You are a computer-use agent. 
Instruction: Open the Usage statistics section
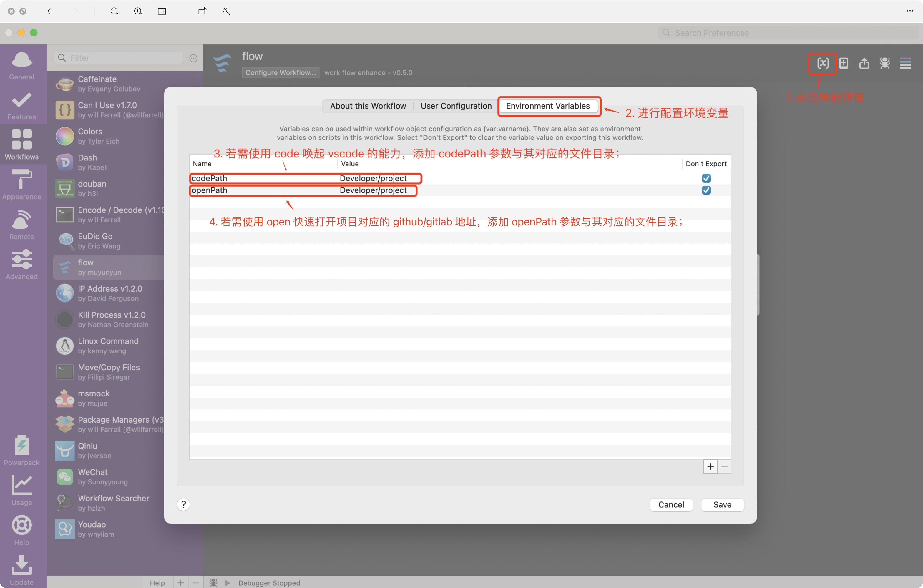pos(21,490)
